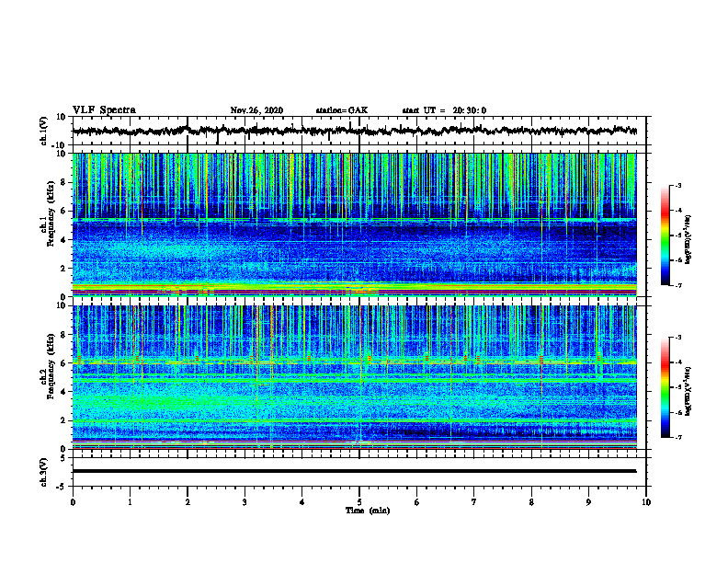728x563 pixels.
Task: Click the 'start UT = 20:30:0' text
Action: (444, 110)
